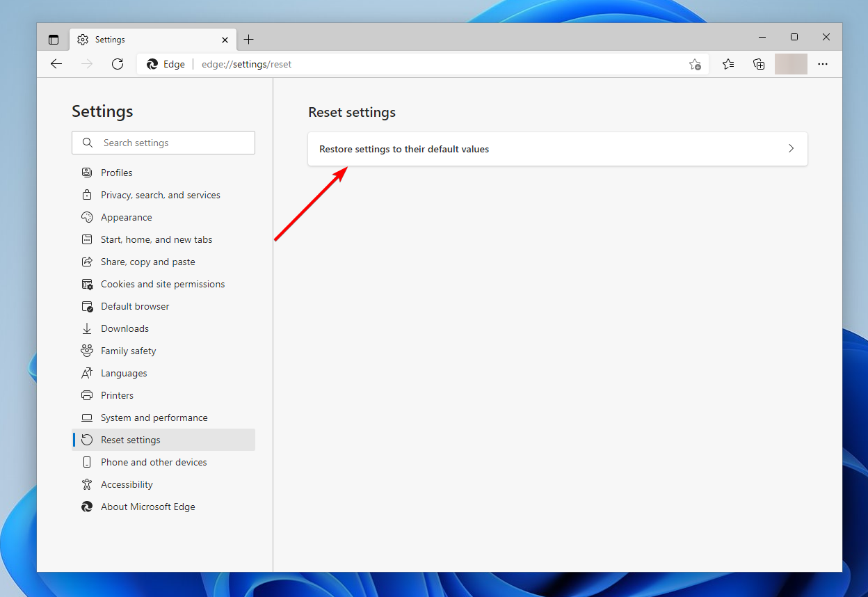Select Reset settings in the sidebar

(163, 440)
